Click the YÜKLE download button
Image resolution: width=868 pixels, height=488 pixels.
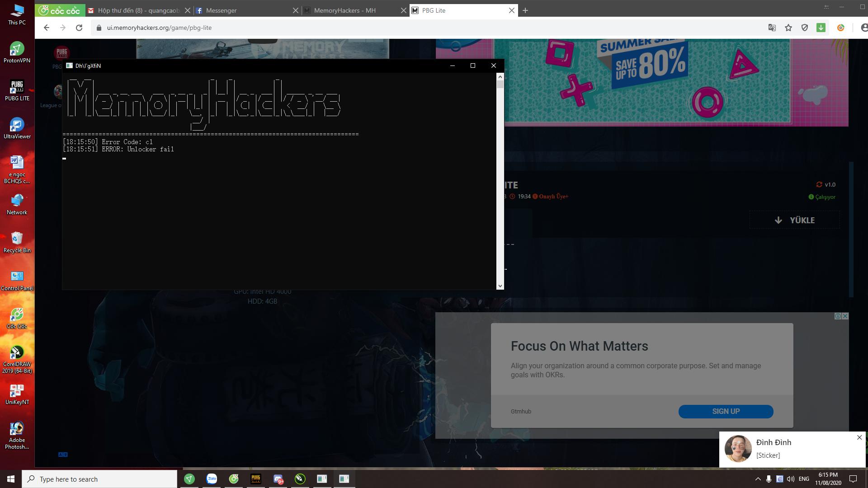tap(795, 220)
